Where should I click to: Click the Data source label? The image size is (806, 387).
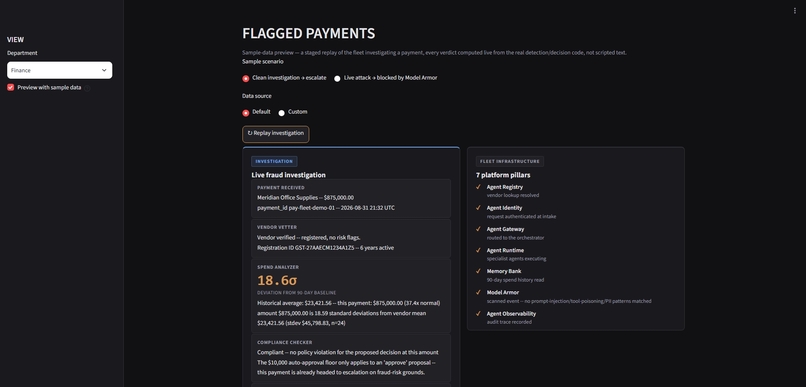click(x=257, y=96)
